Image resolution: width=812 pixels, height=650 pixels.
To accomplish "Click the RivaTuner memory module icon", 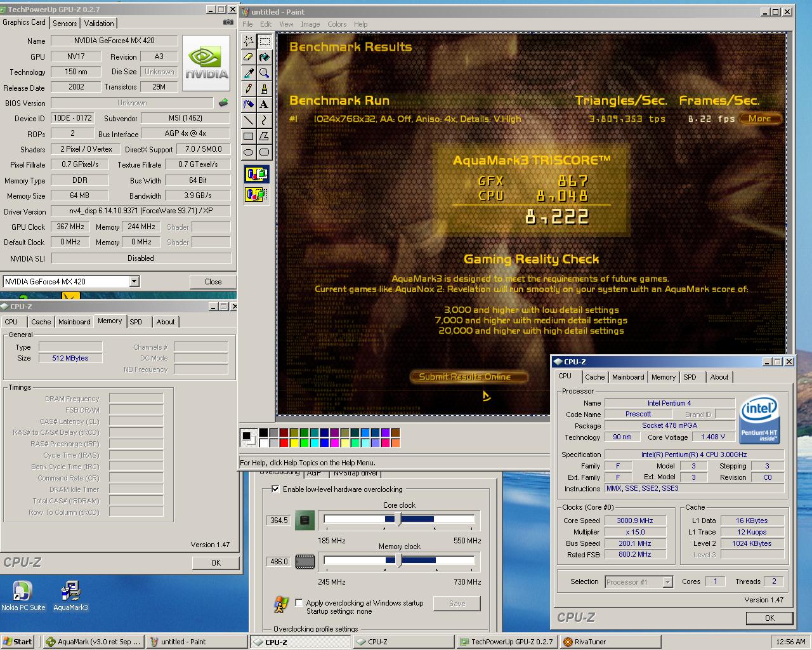I will pyautogui.click(x=305, y=562).
